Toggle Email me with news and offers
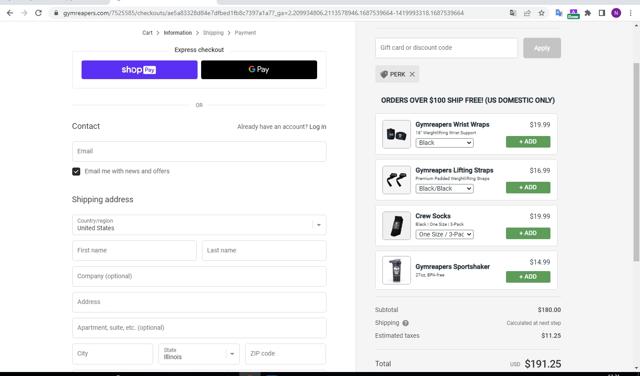Screen dimensions: 640x376 (x=76, y=171)
